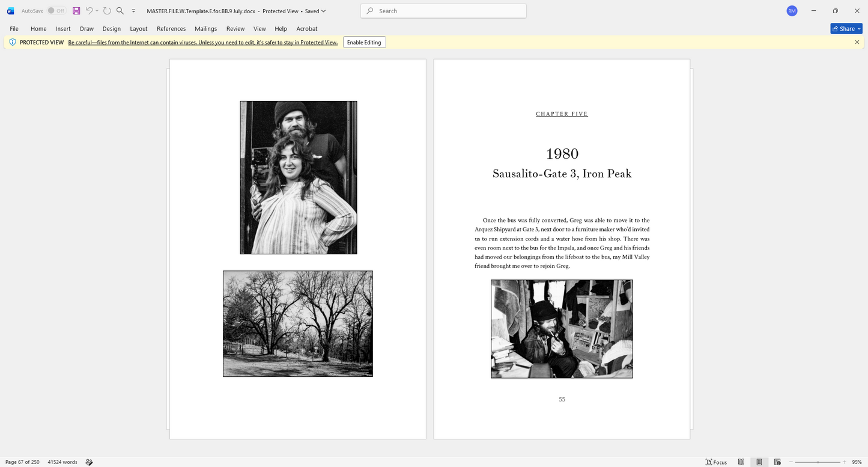The height and width of the screenshot is (467, 868).
Task: Click the '41524 words' word count
Action: coord(62,462)
